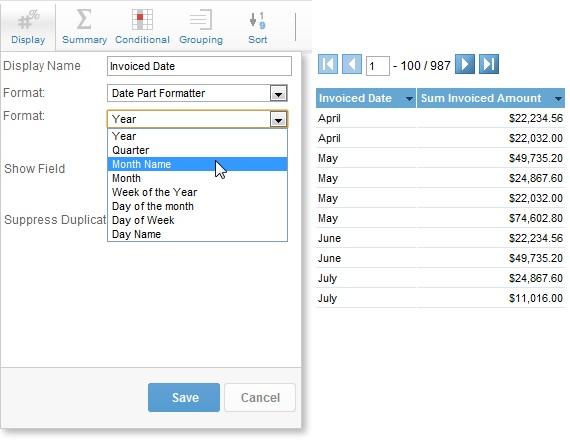570x440 pixels.
Task: Expand the Date Part Formatter dropdown
Action: [278, 93]
